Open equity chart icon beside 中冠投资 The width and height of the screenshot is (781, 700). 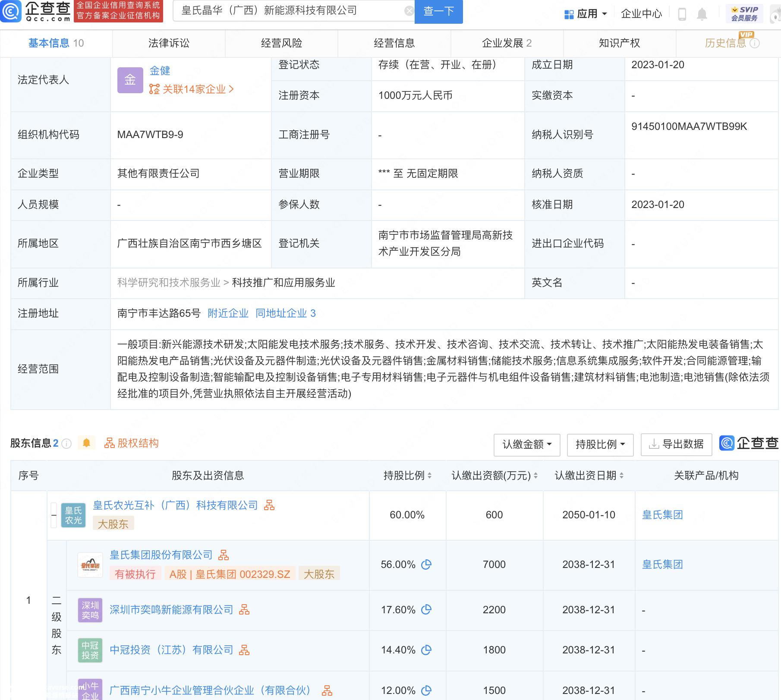click(x=244, y=650)
